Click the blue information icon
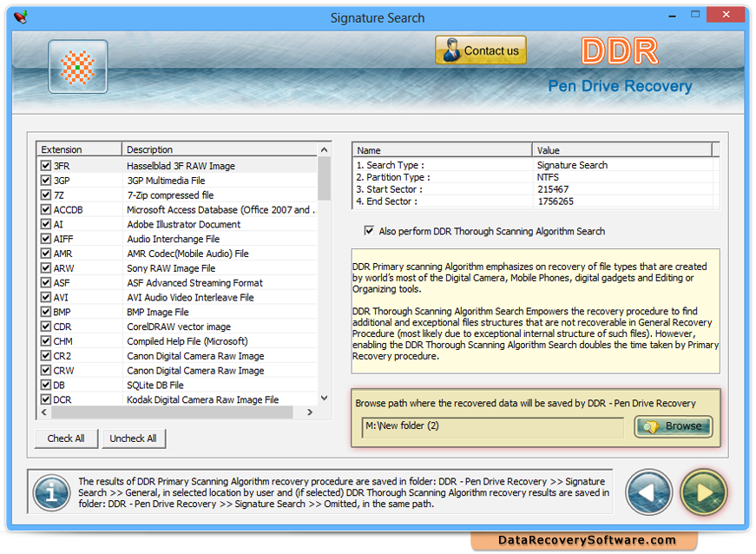Viewport: 756px width, 554px height. pyautogui.click(x=51, y=492)
